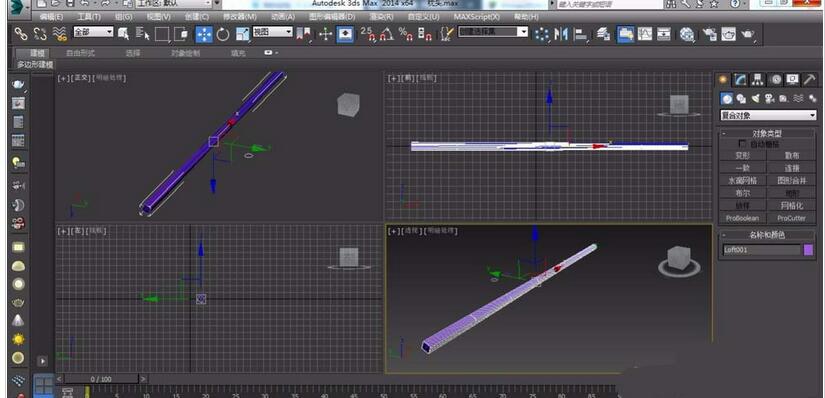This screenshot has height=398, width=825.
Task: Click the purple object color swatch
Action: click(809, 250)
